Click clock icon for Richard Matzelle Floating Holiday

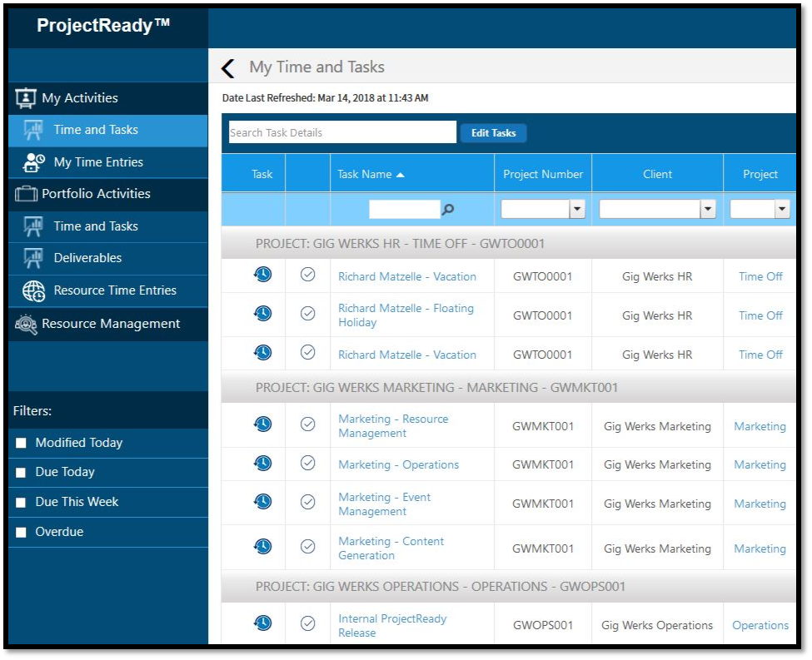(262, 313)
